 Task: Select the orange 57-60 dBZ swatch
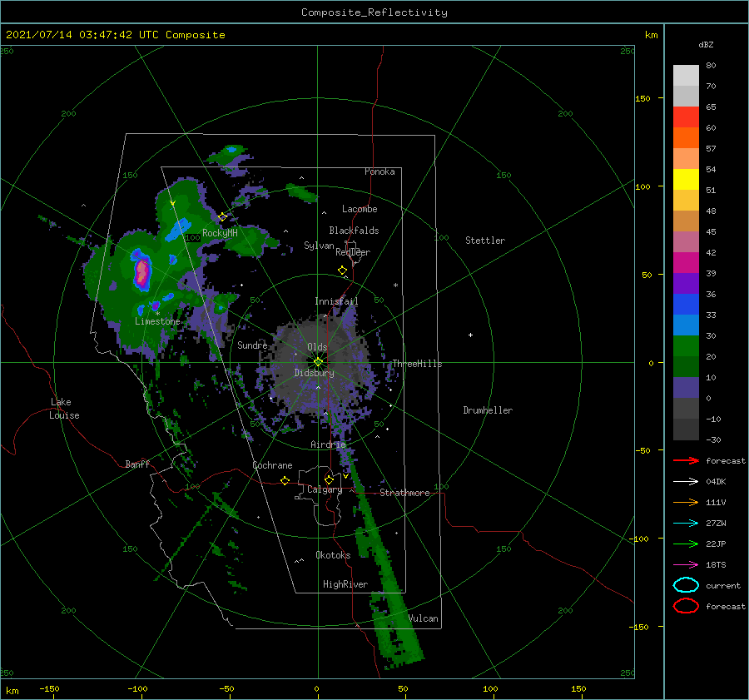pos(686,138)
